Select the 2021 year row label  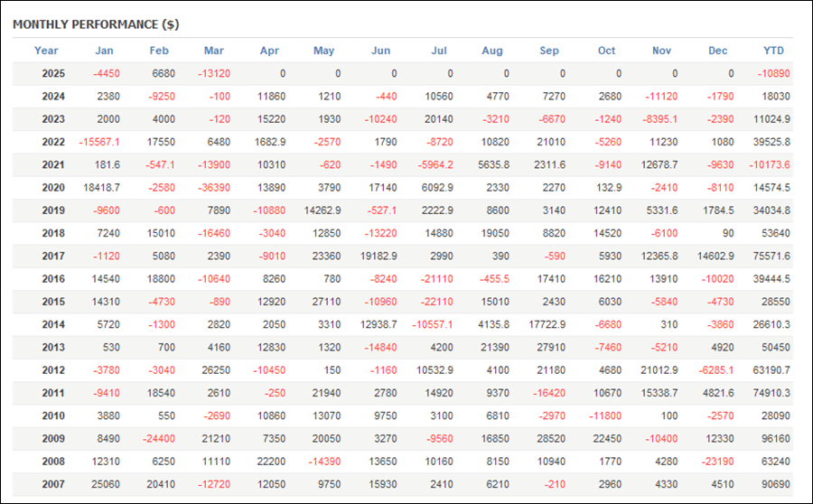53,165
